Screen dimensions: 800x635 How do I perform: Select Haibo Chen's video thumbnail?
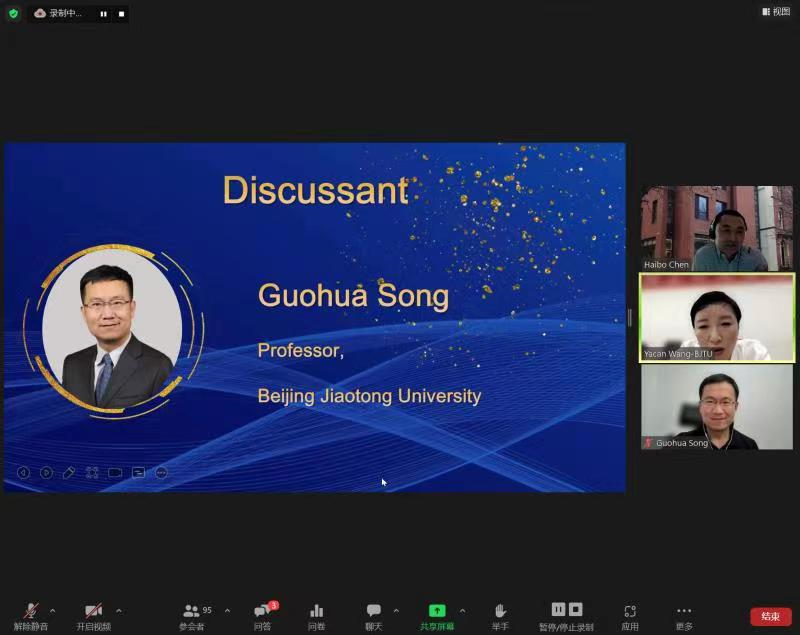tap(717, 228)
